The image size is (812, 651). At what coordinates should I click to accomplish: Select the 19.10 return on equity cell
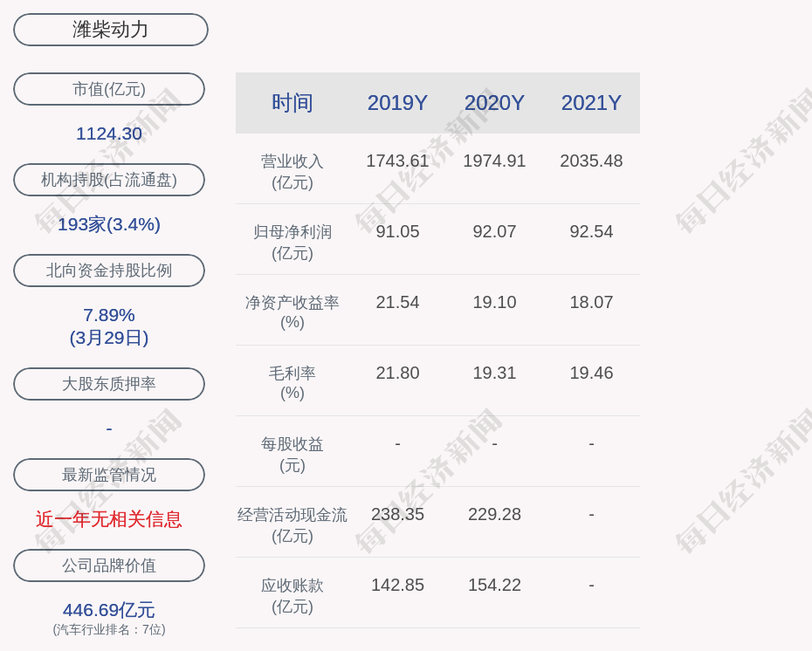tap(494, 302)
